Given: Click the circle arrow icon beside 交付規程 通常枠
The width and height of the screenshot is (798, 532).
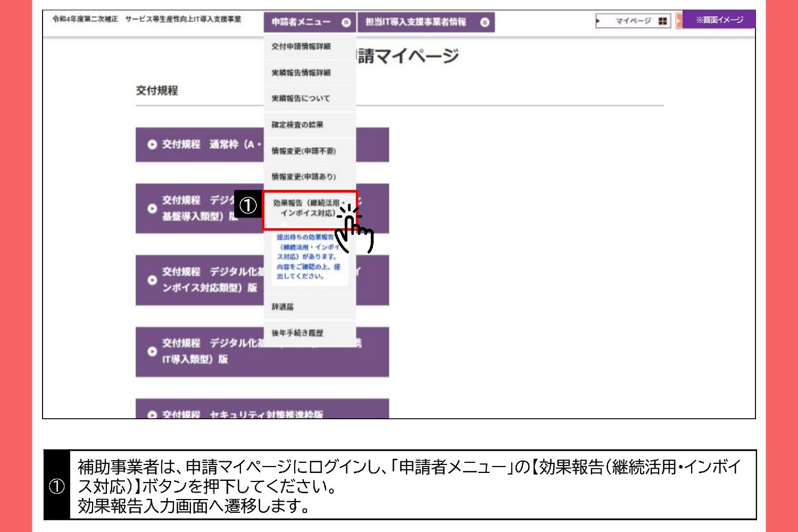Looking at the screenshot, I should [x=152, y=145].
